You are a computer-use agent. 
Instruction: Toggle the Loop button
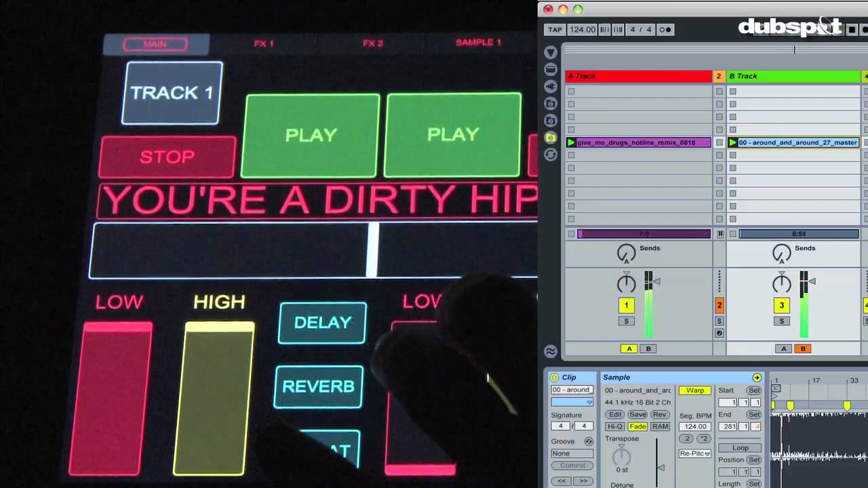(x=740, y=448)
